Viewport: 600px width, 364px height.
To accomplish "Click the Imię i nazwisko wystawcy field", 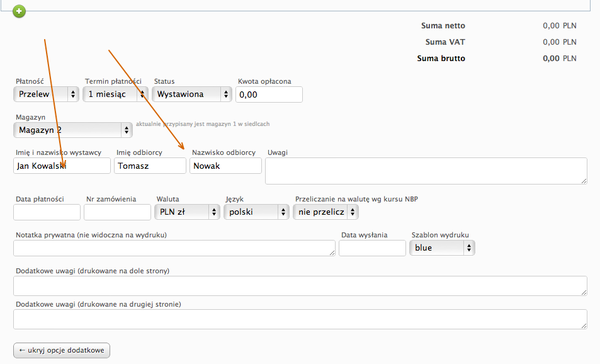I will (62, 166).
